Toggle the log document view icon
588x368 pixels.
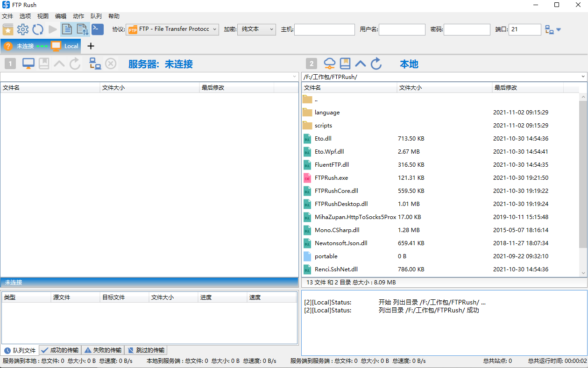click(x=67, y=29)
